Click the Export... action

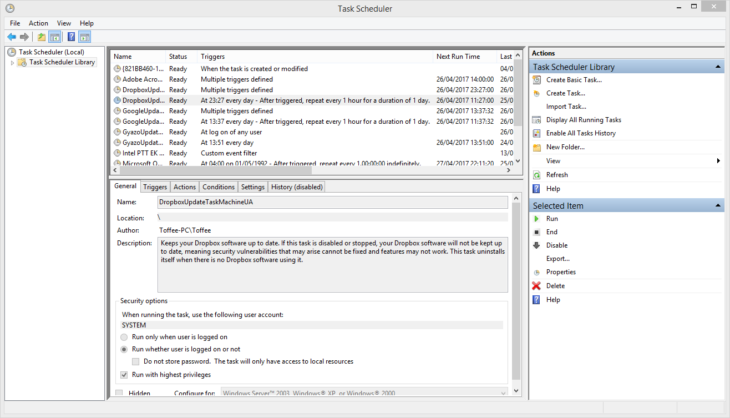[558, 259]
